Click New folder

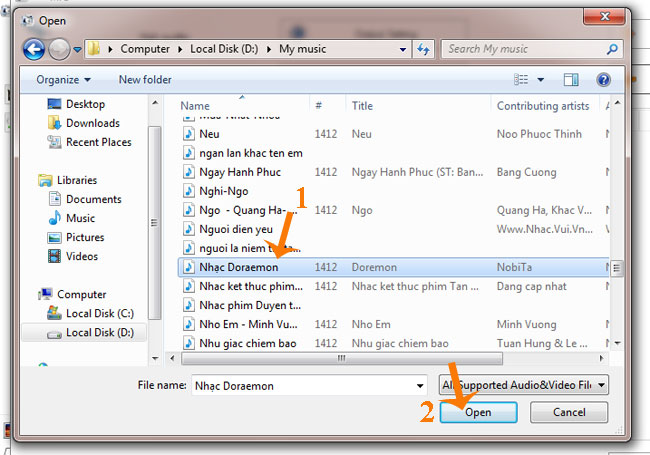145,80
